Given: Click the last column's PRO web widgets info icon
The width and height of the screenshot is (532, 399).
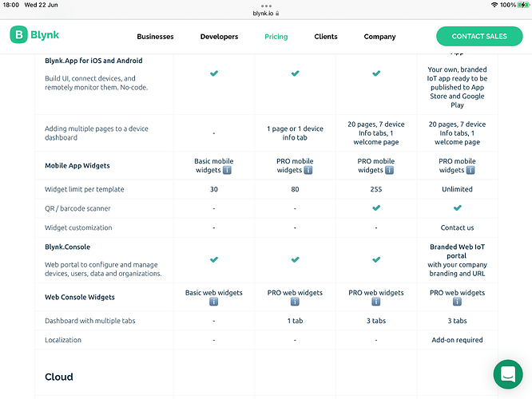Looking at the screenshot, I should (457, 302).
